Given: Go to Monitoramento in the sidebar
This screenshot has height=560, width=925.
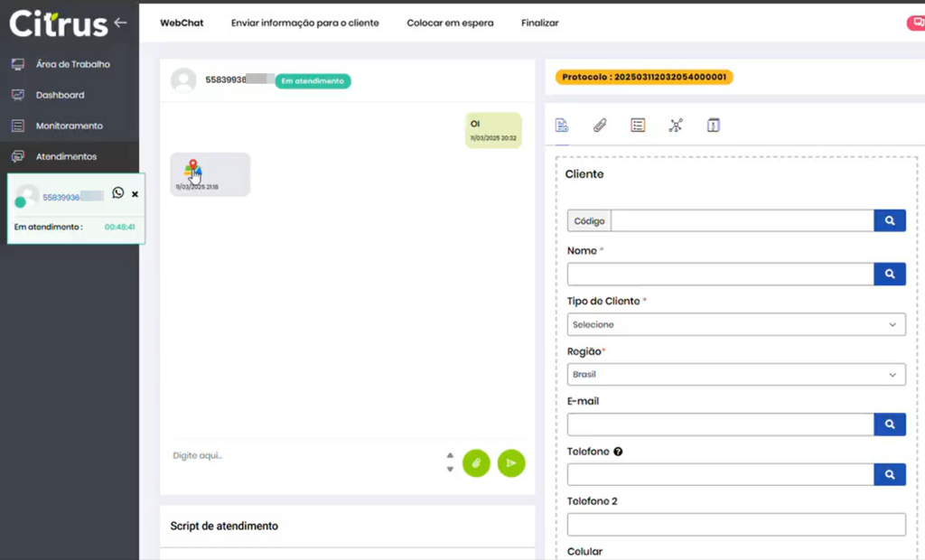Looking at the screenshot, I should [x=69, y=126].
